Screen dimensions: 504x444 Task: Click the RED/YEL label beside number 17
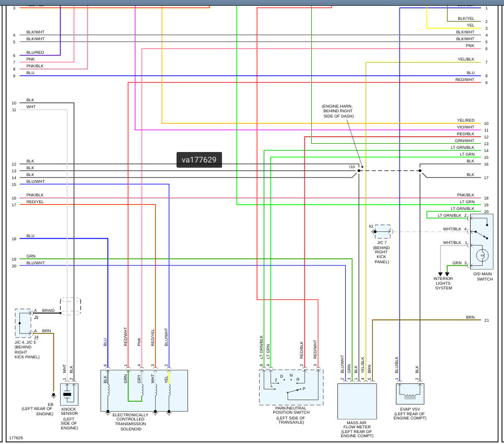tap(35, 202)
